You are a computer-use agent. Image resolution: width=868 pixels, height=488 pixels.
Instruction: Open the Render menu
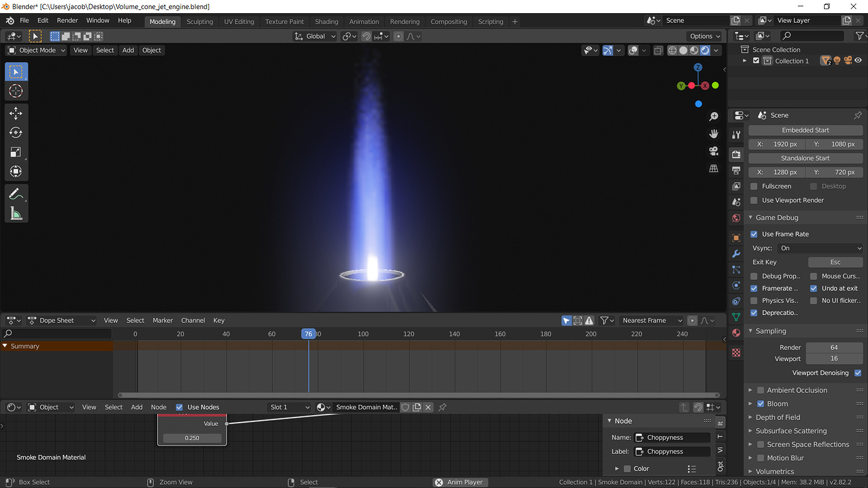[67, 19]
